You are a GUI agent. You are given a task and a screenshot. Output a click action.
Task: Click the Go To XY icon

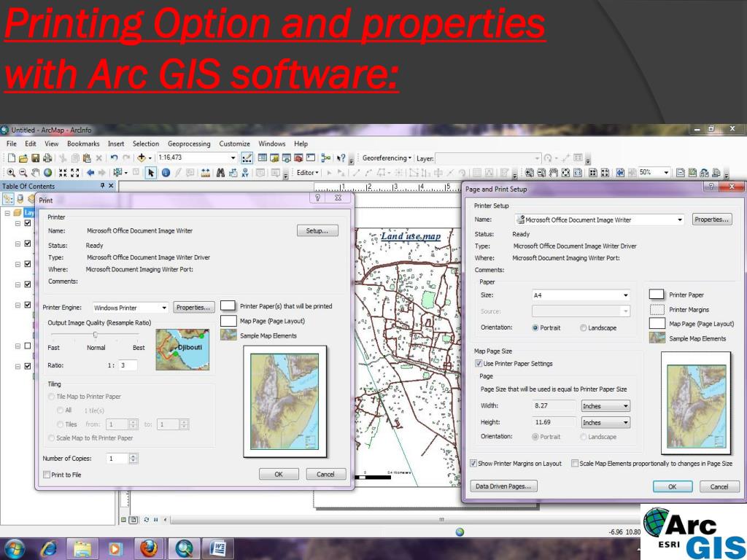tap(245, 173)
